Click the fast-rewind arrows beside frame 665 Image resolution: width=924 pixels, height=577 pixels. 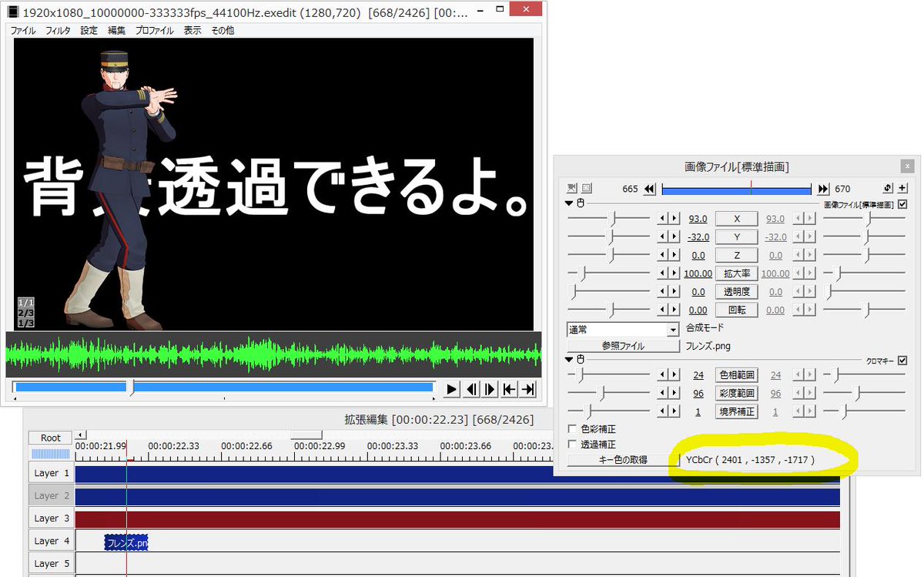point(649,188)
